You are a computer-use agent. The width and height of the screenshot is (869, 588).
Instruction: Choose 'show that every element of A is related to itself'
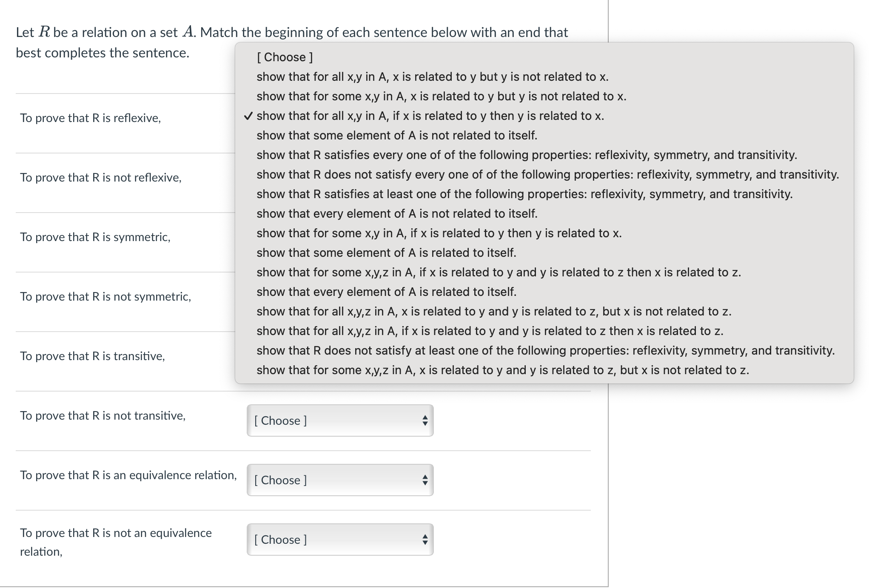click(386, 292)
